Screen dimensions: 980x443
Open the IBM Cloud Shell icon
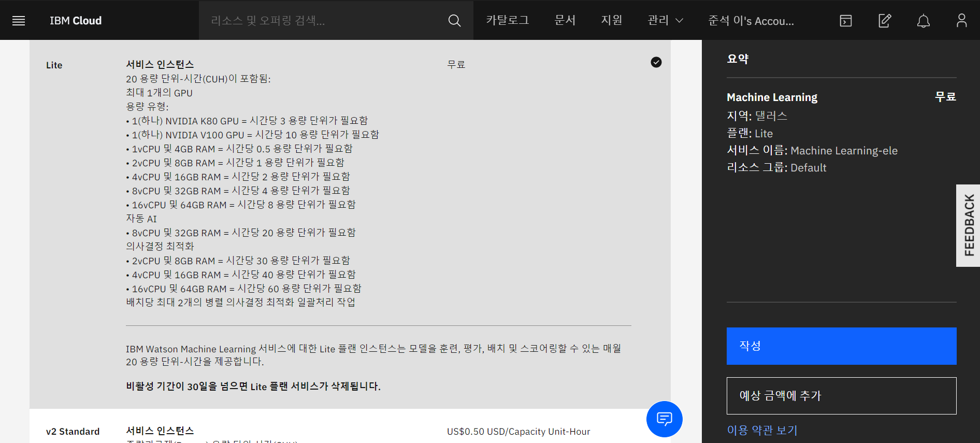[846, 21]
